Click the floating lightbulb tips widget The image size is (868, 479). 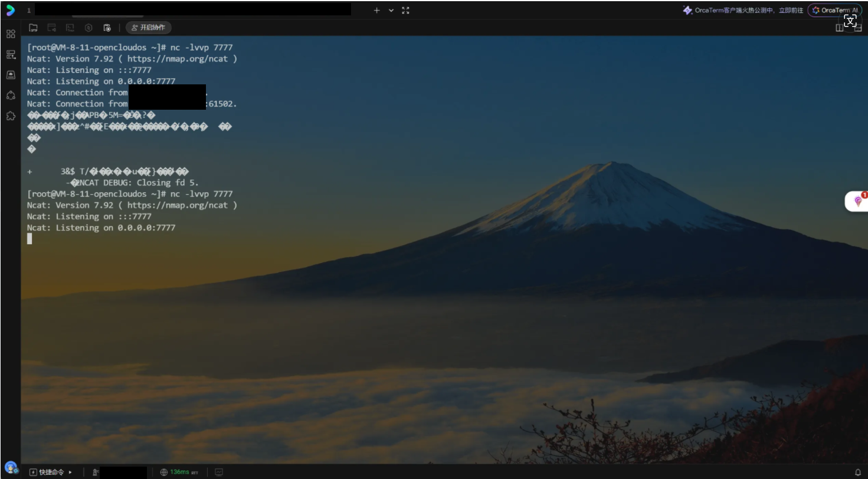click(857, 201)
